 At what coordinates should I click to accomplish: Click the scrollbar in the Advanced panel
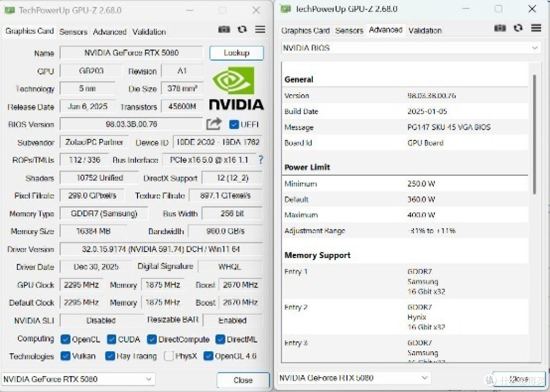point(535,134)
